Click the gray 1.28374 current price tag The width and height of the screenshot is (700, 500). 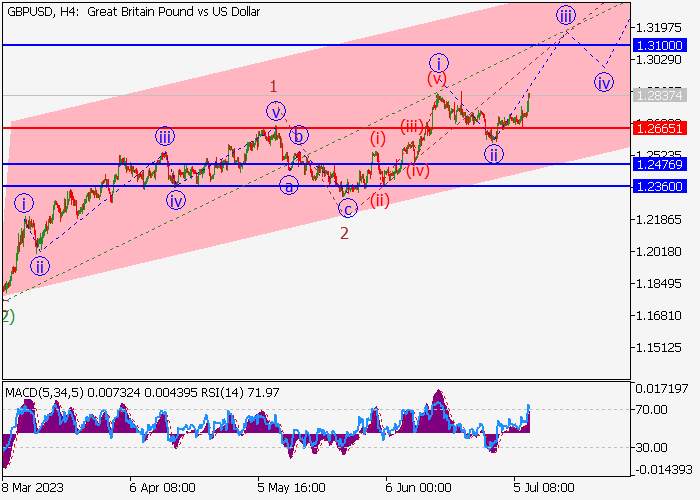pos(660,95)
